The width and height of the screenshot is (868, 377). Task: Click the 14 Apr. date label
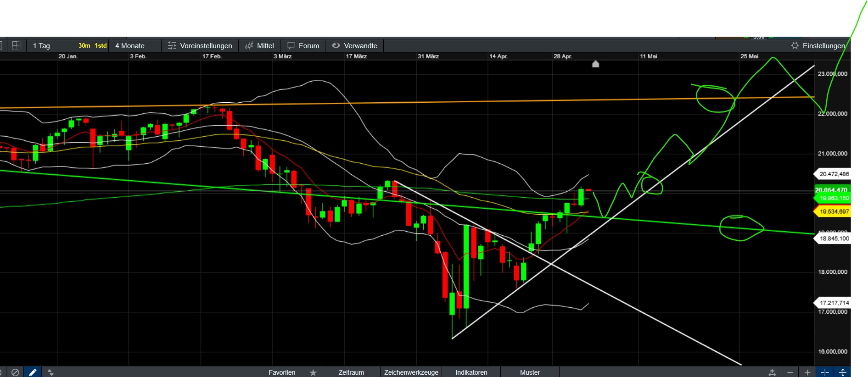498,56
